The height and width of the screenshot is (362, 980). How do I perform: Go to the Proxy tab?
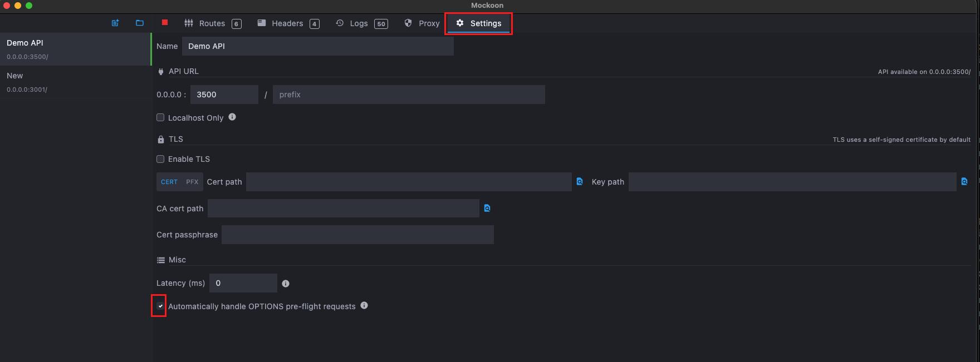(x=422, y=23)
